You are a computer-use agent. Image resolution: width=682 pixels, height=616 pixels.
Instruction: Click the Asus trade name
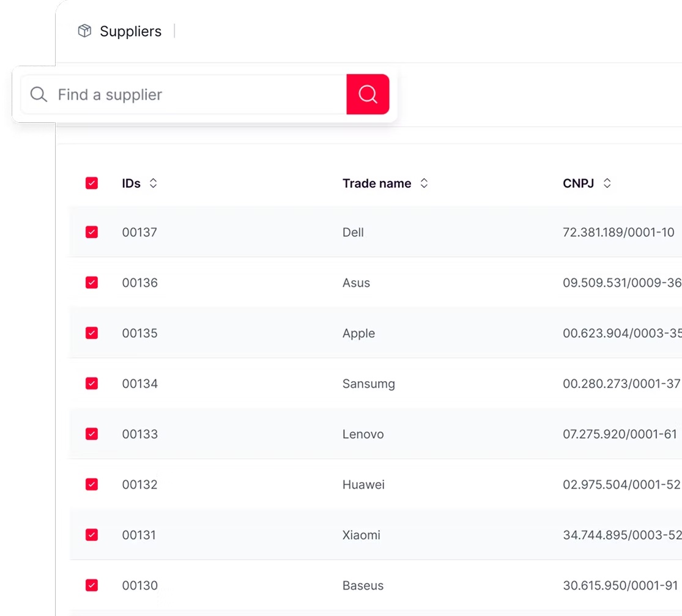click(356, 283)
